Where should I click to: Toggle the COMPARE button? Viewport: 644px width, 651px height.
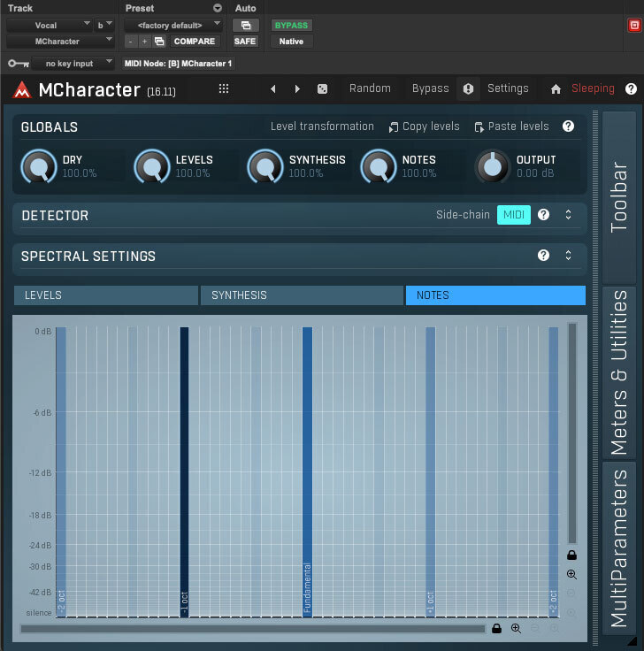coord(195,41)
